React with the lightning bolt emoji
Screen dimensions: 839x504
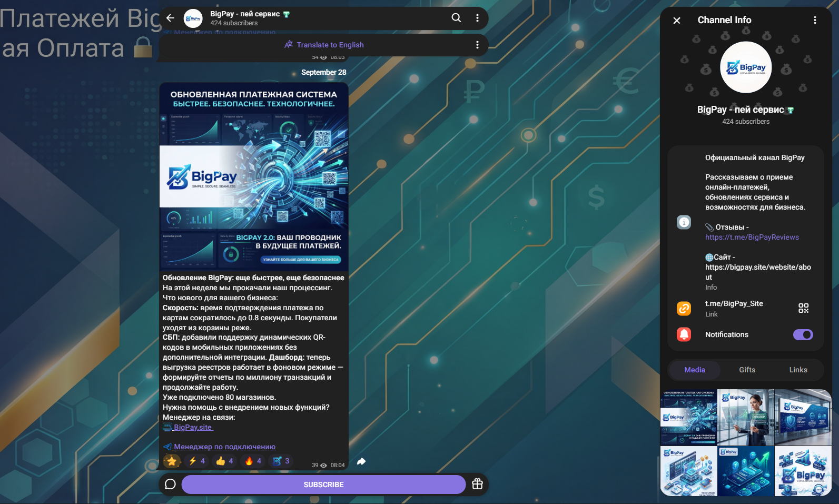197,461
